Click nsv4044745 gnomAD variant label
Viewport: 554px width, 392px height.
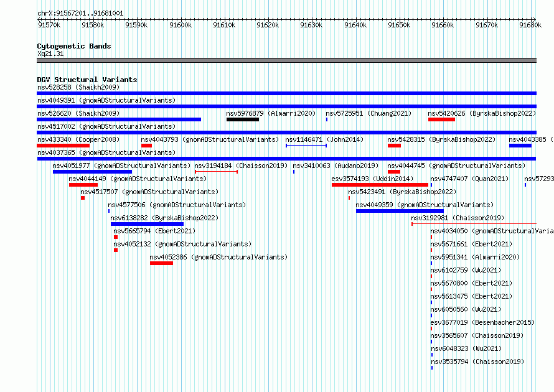(x=456, y=166)
